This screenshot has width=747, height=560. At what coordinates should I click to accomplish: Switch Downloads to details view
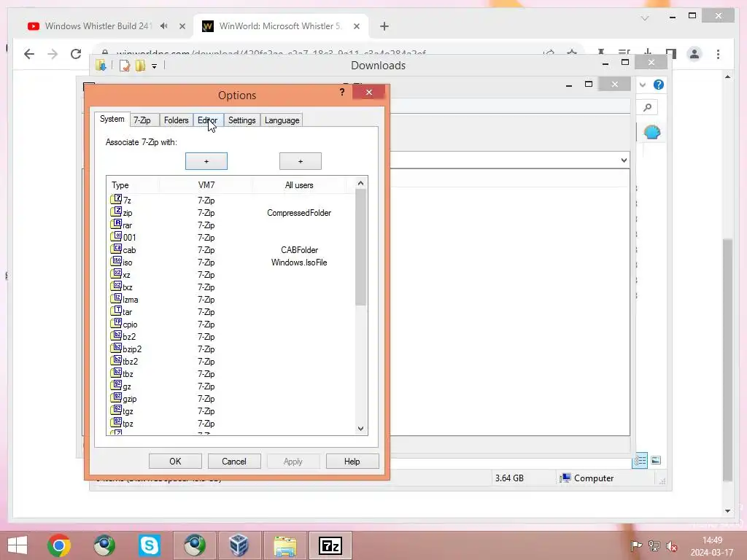tap(640, 461)
